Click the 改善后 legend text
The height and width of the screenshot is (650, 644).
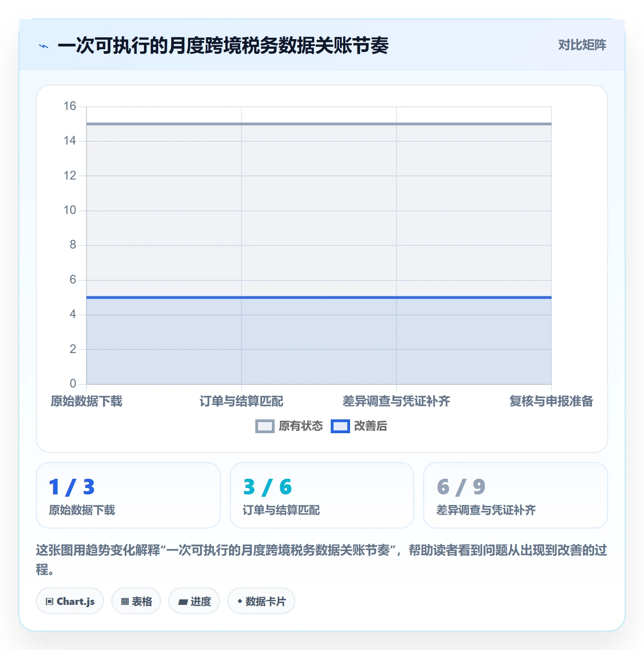[x=371, y=426]
